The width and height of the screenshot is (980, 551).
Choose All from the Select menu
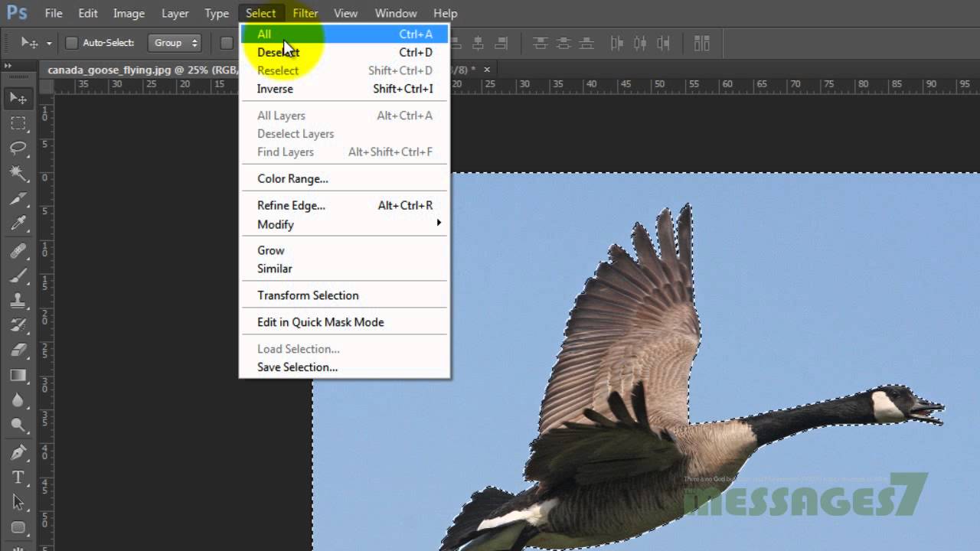point(345,34)
